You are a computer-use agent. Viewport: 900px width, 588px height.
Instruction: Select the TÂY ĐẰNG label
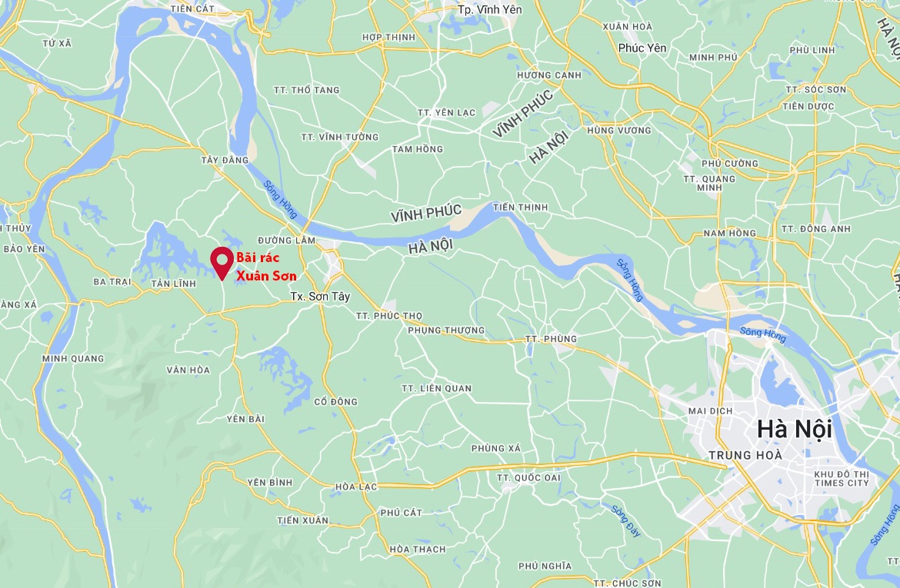click(225, 160)
